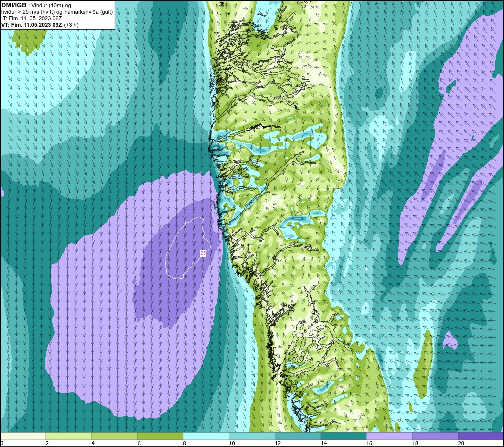Image resolution: width=504 pixels, height=447 pixels.
Task: Click the legend scale value '4'
Action: point(93,443)
